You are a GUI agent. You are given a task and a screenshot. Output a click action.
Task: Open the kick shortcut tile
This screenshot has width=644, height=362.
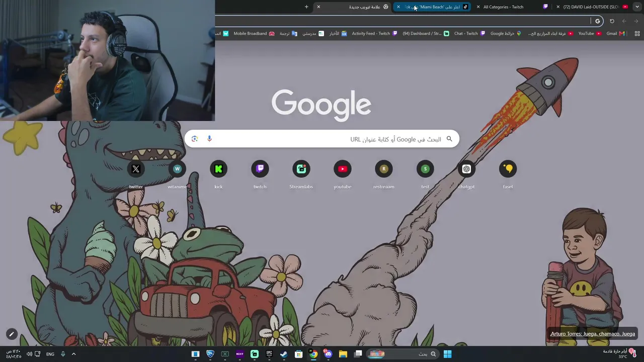point(218,175)
